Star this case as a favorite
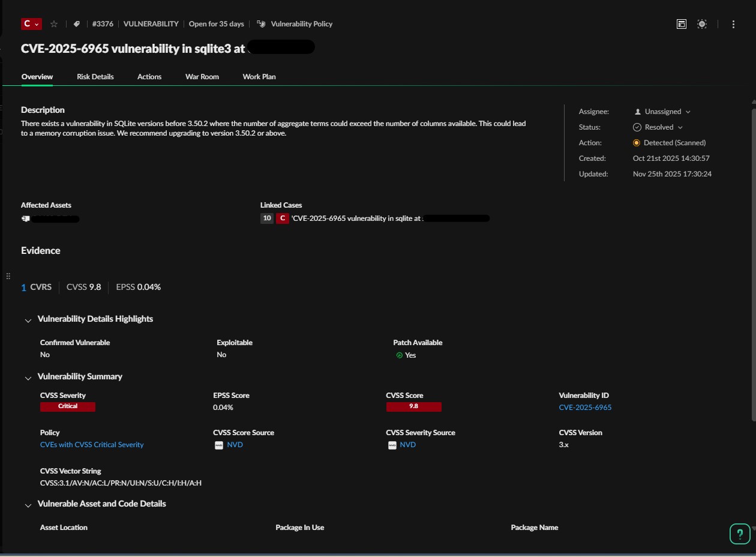This screenshot has width=756, height=557. (54, 24)
